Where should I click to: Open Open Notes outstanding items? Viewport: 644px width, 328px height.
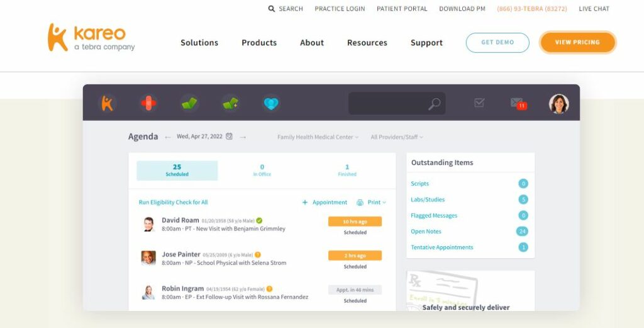click(426, 232)
